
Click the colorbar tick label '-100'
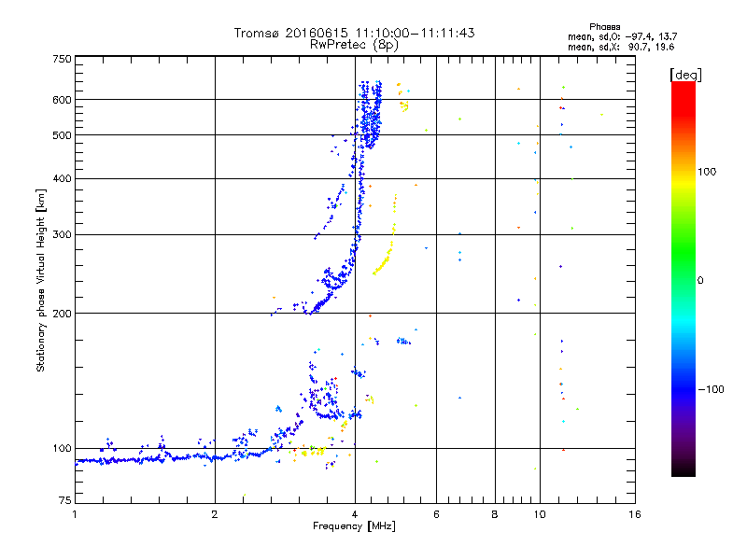[x=711, y=389]
